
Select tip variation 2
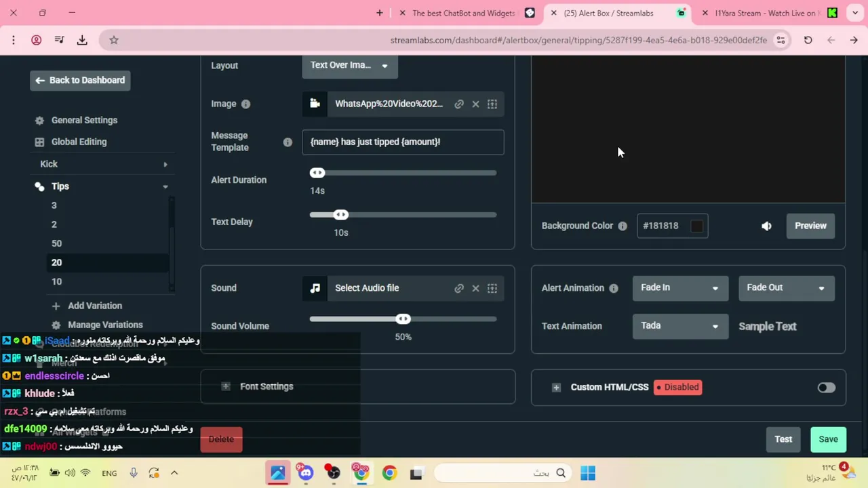54,224
